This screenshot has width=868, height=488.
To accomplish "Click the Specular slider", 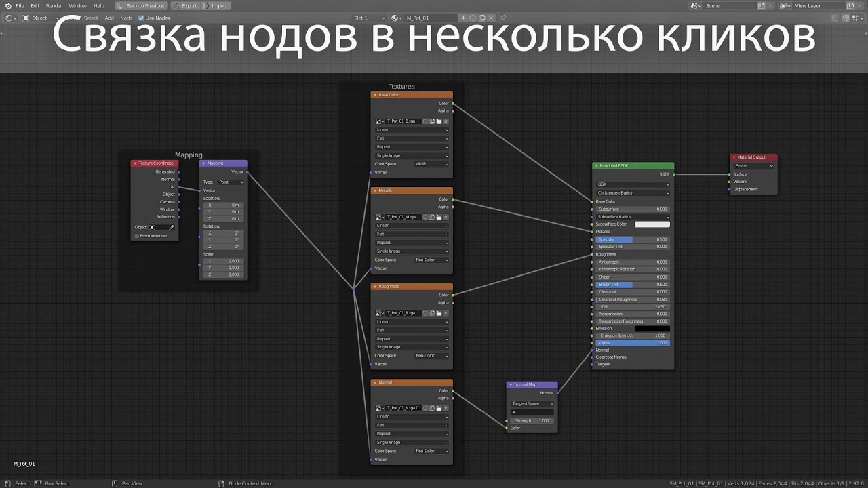I will click(x=632, y=239).
